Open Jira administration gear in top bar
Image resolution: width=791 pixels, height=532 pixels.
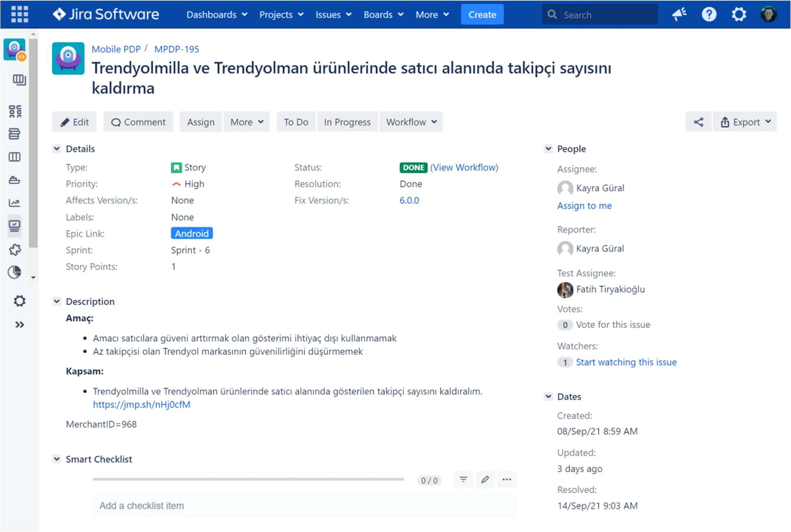pos(739,15)
